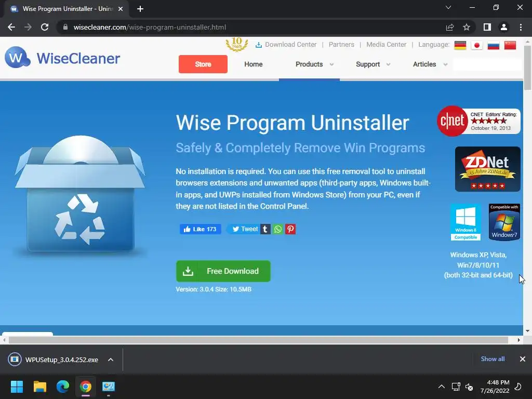Open network status tray icon
This screenshot has height=399, width=532.
point(456,387)
